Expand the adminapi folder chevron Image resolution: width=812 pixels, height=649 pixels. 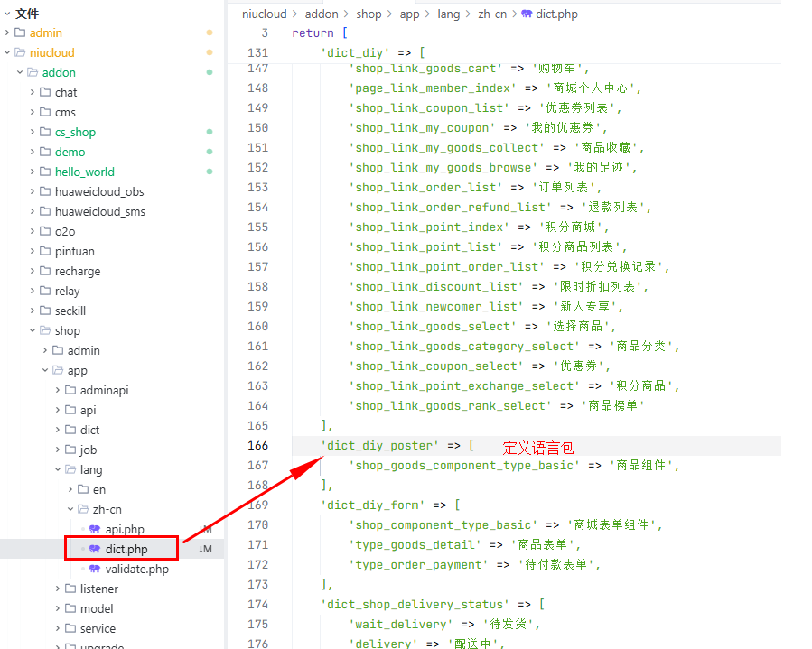[58, 390]
